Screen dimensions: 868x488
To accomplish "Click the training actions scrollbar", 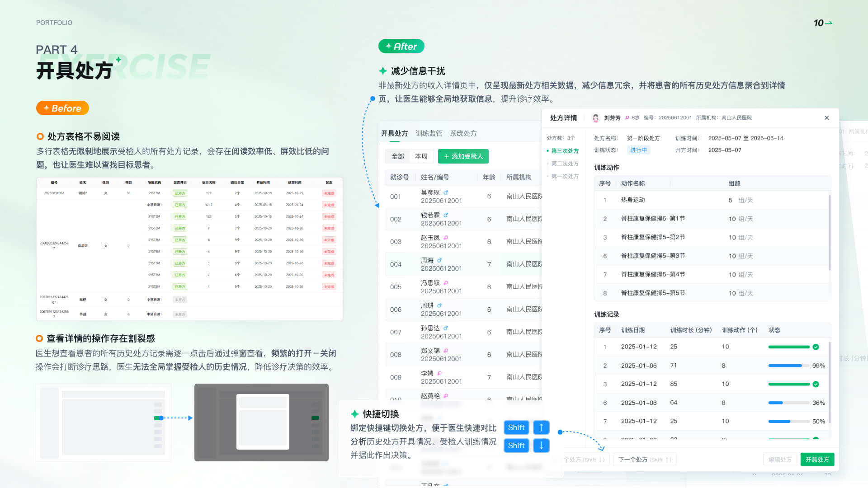I will 830,233.
